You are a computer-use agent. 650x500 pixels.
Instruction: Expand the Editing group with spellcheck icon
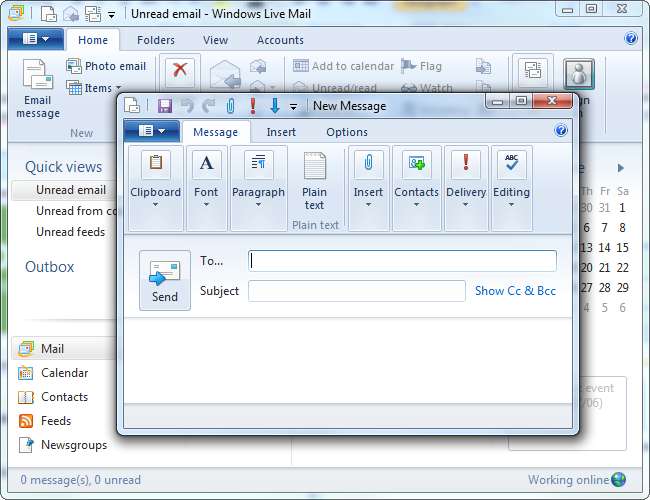click(x=511, y=188)
